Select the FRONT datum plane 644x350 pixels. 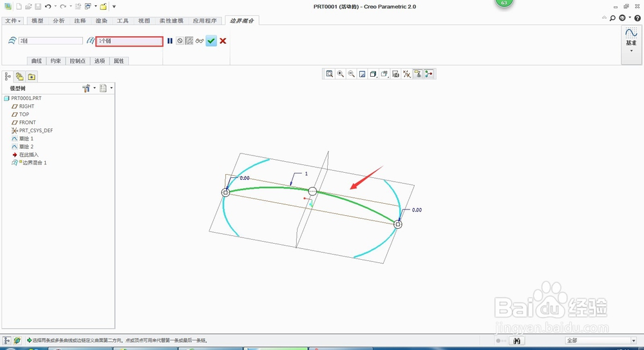28,122
